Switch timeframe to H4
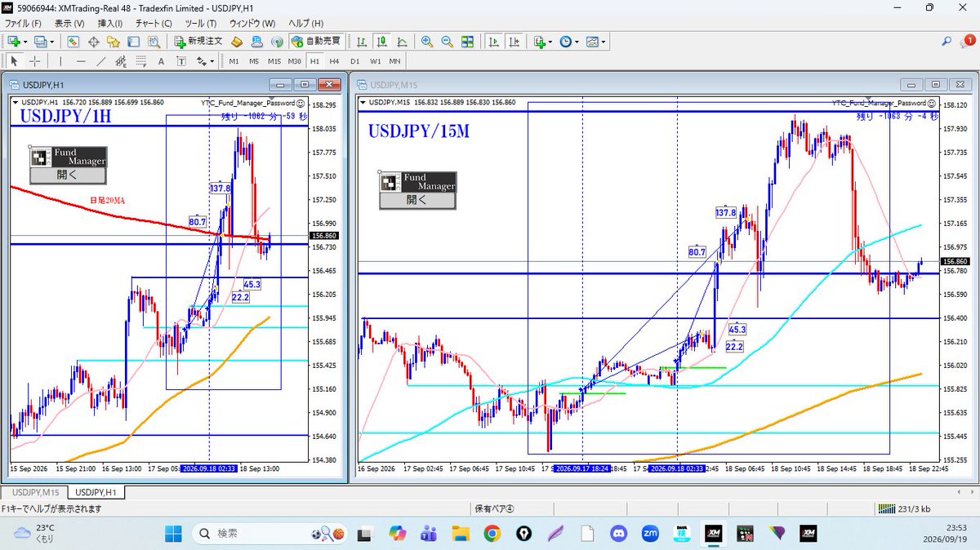 tap(335, 61)
